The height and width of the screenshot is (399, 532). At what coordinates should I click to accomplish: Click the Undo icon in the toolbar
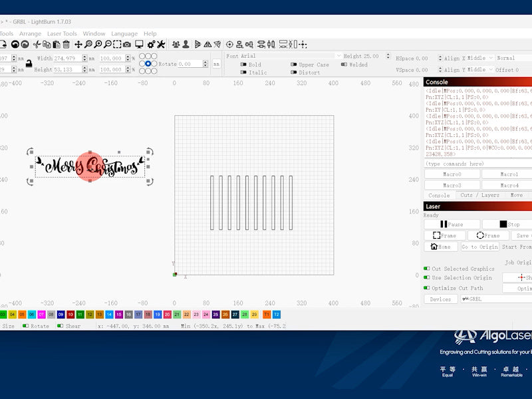(x=15, y=45)
